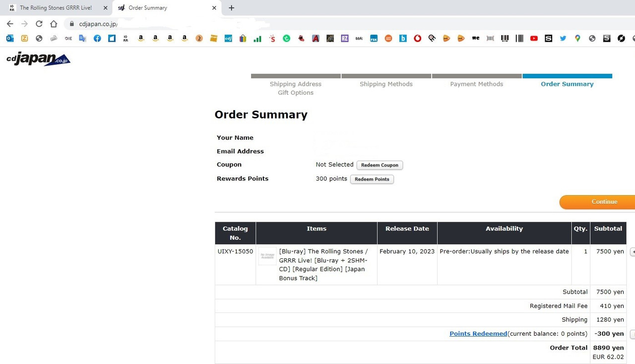Open a new browser tab

[x=231, y=8]
